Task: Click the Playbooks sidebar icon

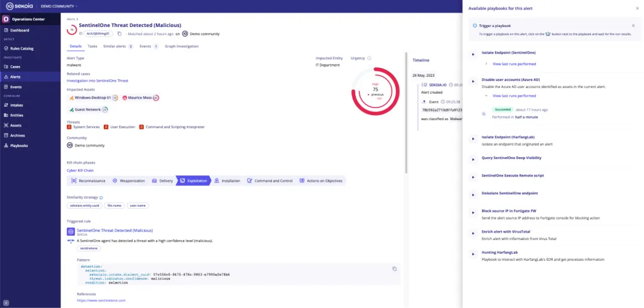Action: coord(6,145)
